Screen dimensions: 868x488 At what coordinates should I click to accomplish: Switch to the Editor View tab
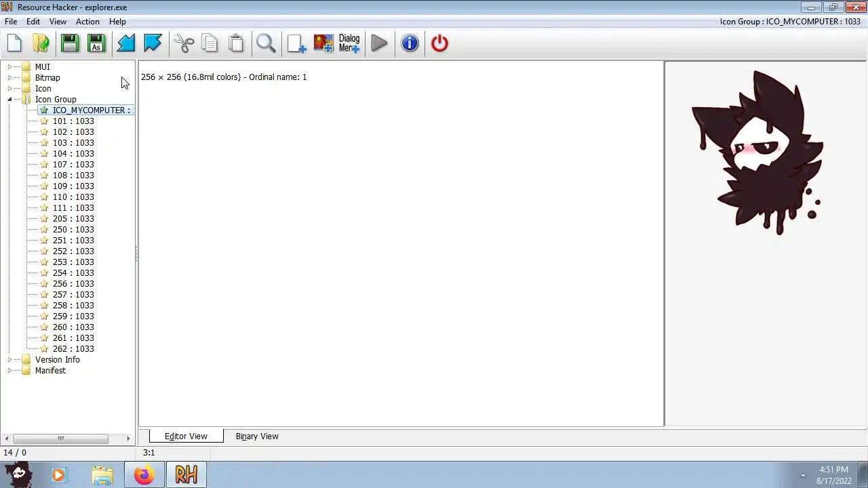coord(186,436)
